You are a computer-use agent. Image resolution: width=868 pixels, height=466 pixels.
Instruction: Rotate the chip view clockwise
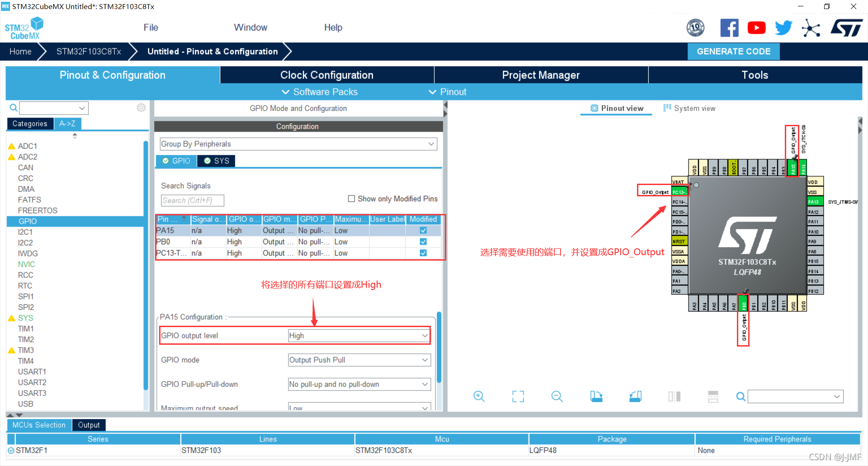point(596,397)
